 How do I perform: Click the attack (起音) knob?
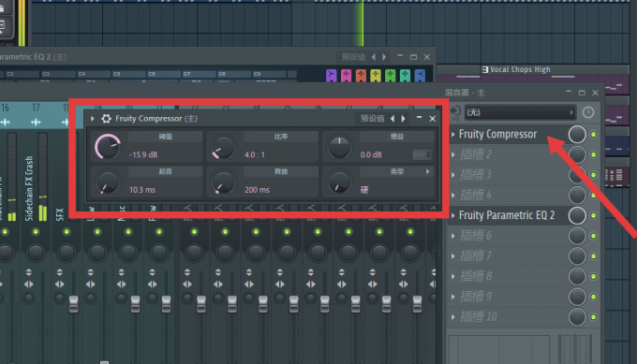(x=108, y=182)
